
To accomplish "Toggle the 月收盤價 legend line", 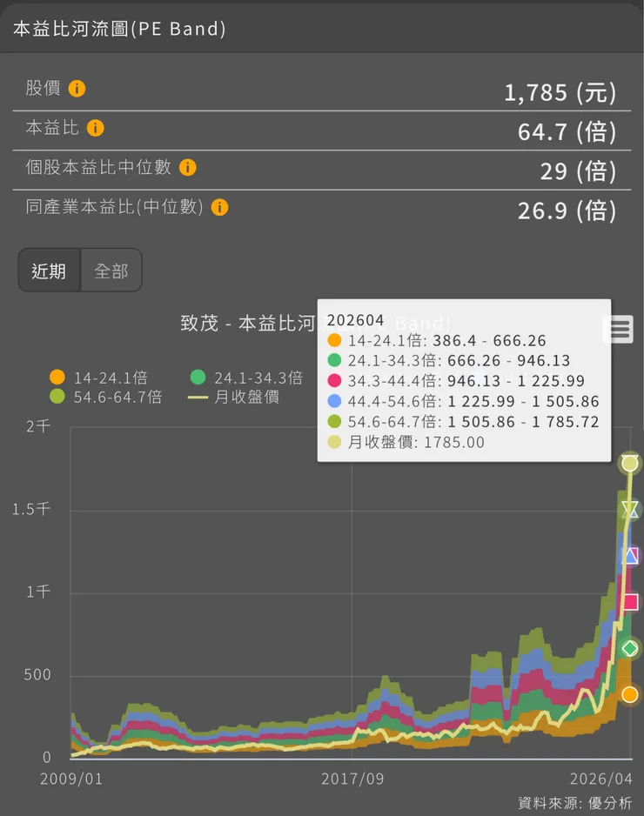I will pos(234,397).
